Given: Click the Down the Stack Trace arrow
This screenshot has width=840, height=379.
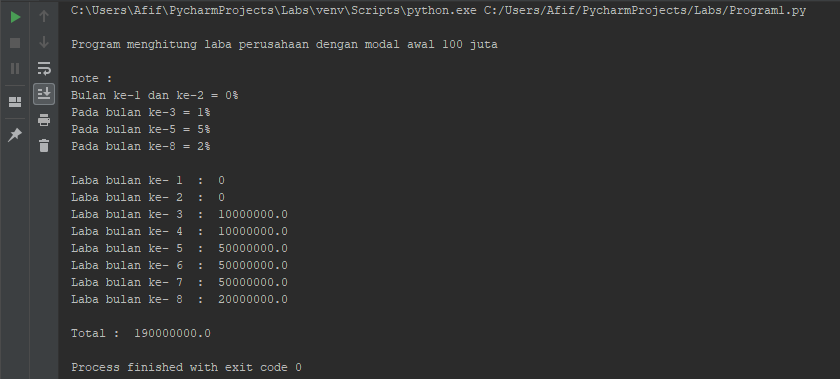Looking at the screenshot, I should 44,42.
